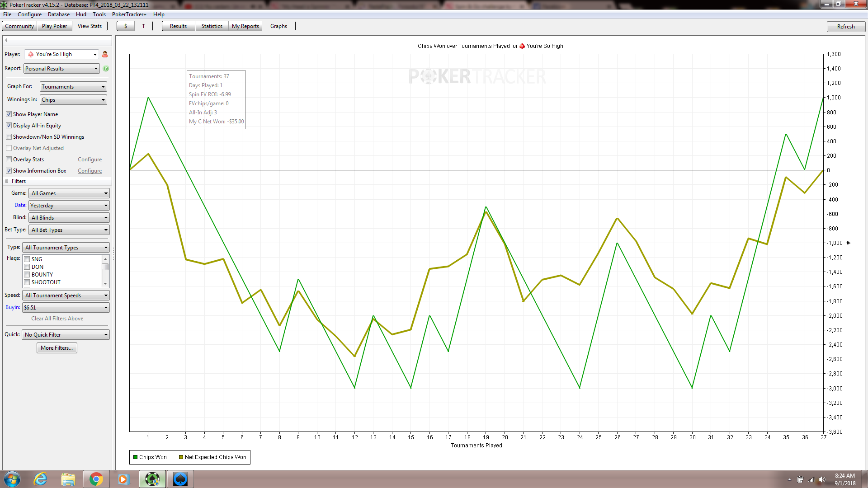This screenshot has width=868, height=488.
Task: Click the volume speaker tray icon
Action: click(822, 479)
